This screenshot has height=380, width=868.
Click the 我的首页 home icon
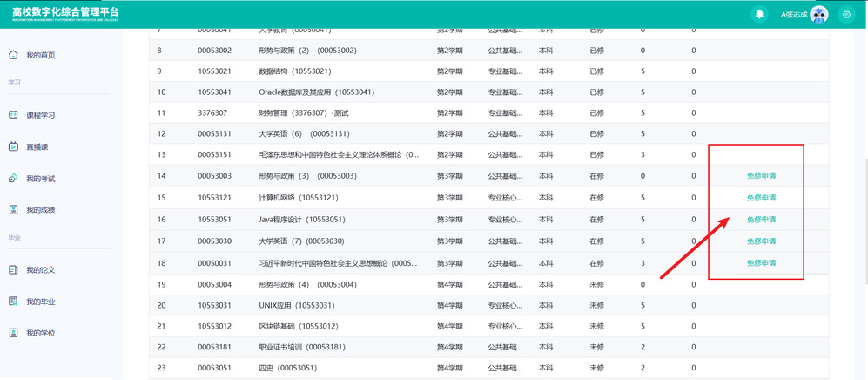[x=13, y=55]
